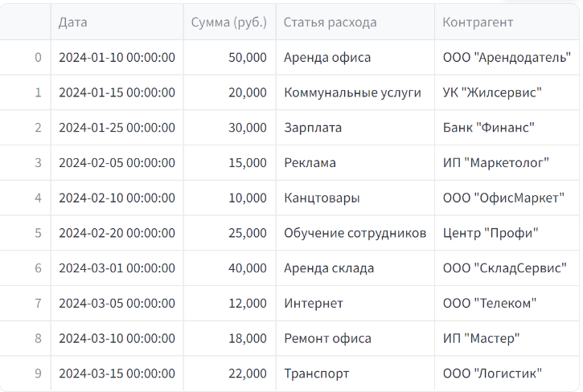Click the Банк "Финанс" cell
Viewport: 583px width, 392px height.
(x=507, y=128)
